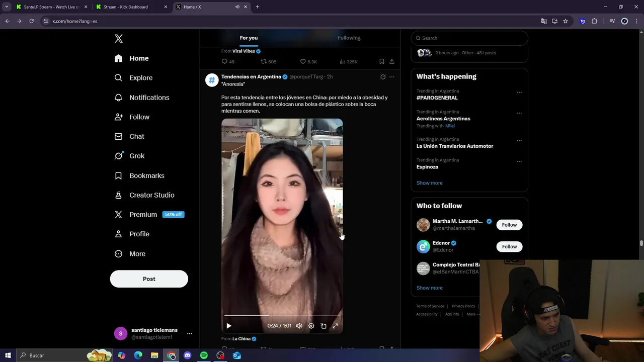Open the Aerolíneas Argentinas trend
644x362 pixels.
(x=443, y=119)
